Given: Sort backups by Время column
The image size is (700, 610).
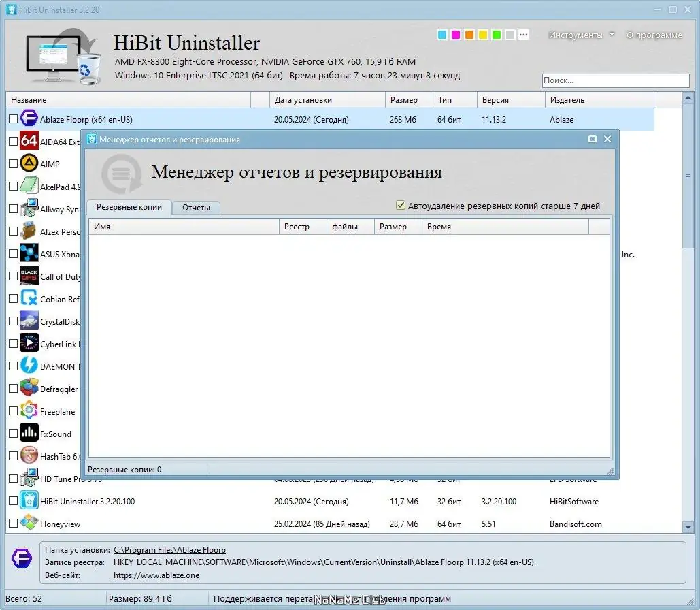Looking at the screenshot, I should (505, 227).
